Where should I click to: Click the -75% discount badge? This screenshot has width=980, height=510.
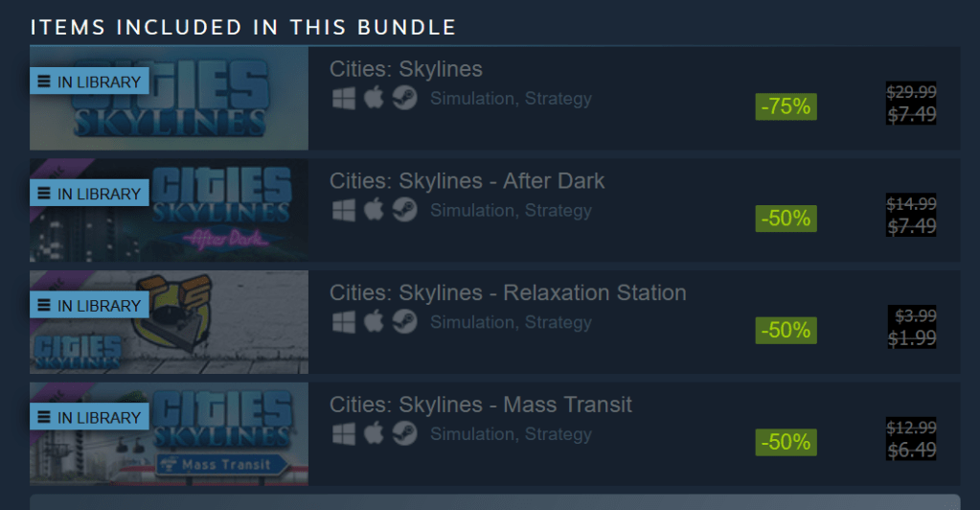(x=786, y=106)
